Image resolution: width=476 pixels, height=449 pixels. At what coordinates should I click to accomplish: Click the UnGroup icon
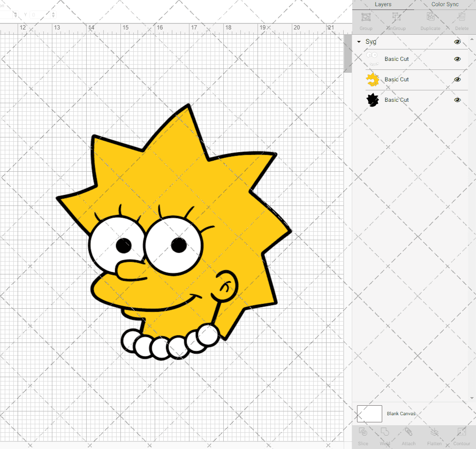click(396, 17)
